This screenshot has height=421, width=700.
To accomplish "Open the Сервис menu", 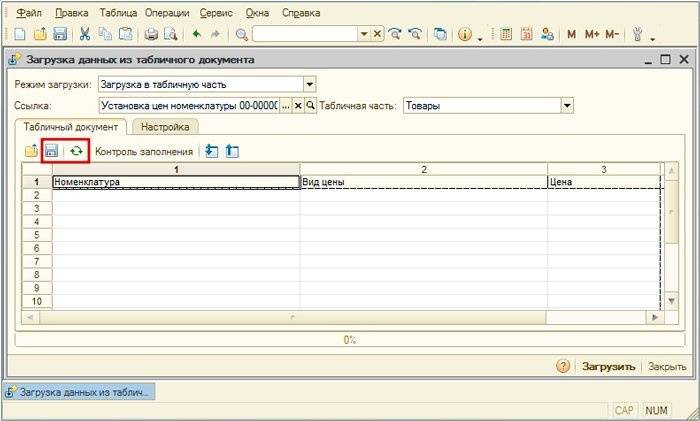I will pos(216,13).
